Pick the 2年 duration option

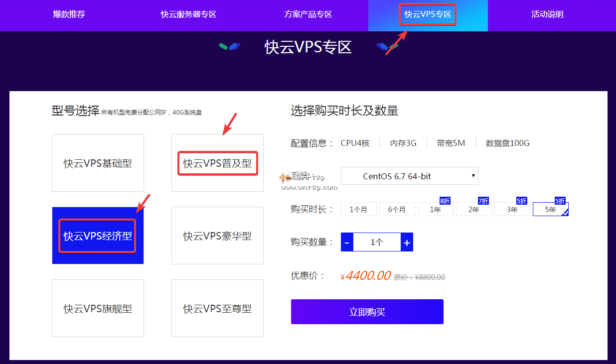pyautogui.click(x=473, y=209)
